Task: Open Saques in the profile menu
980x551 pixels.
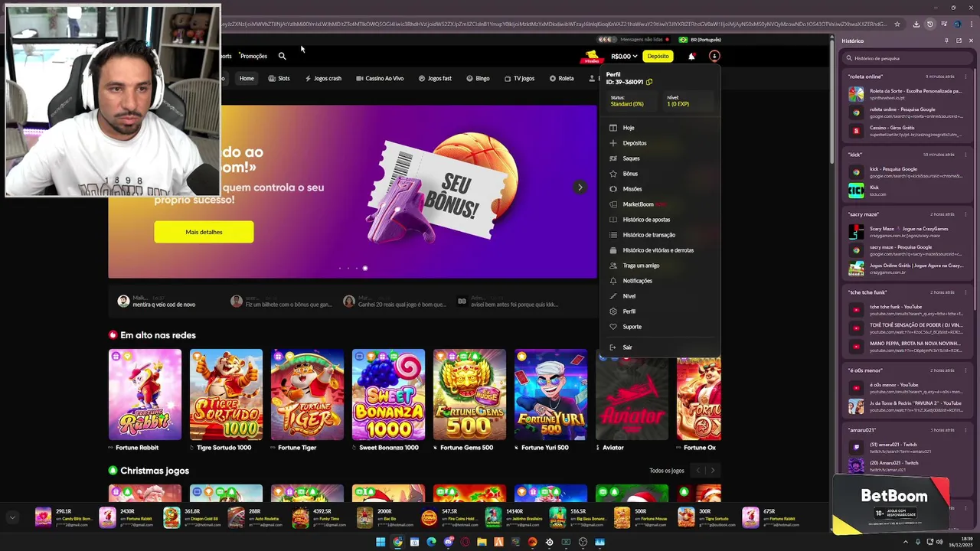Action: point(631,158)
